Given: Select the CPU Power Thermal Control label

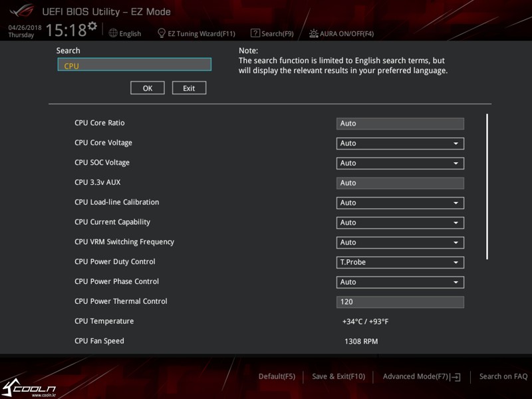Looking at the screenshot, I should click(x=121, y=301).
